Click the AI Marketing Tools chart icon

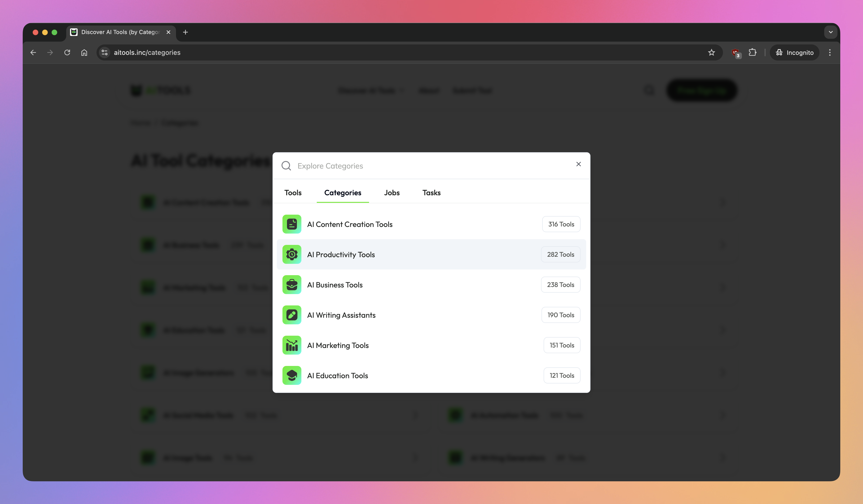tap(292, 345)
